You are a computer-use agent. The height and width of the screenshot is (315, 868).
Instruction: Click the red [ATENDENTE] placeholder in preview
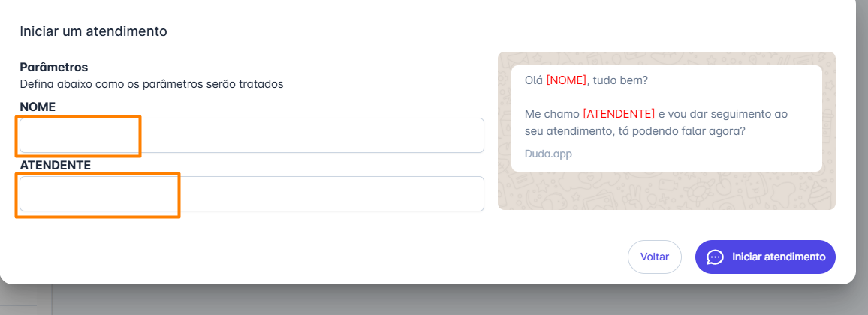(619, 114)
